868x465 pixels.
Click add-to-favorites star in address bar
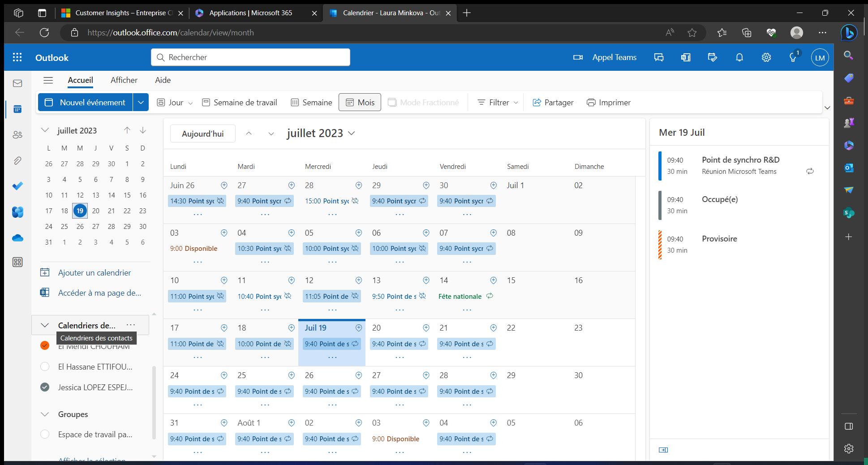692,32
